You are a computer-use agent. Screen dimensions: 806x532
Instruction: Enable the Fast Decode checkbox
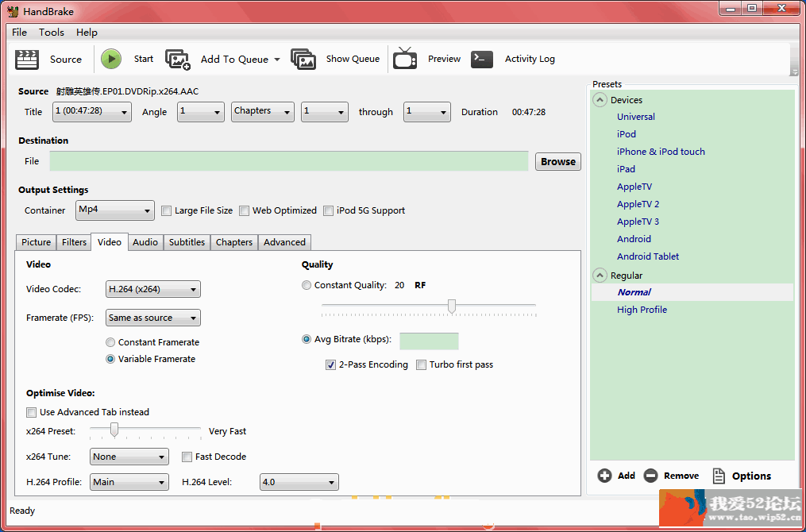(187, 457)
